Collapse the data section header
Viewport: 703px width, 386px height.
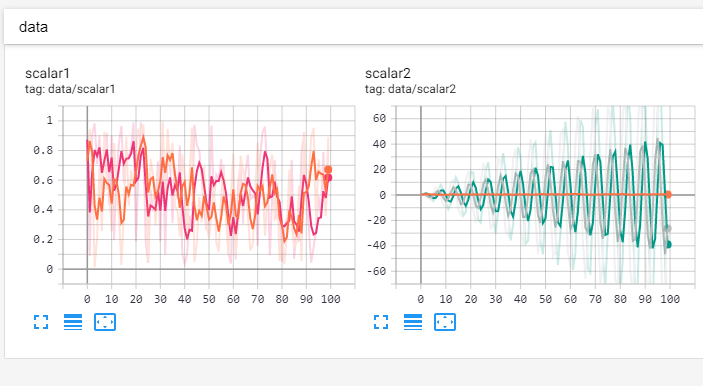(353, 27)
